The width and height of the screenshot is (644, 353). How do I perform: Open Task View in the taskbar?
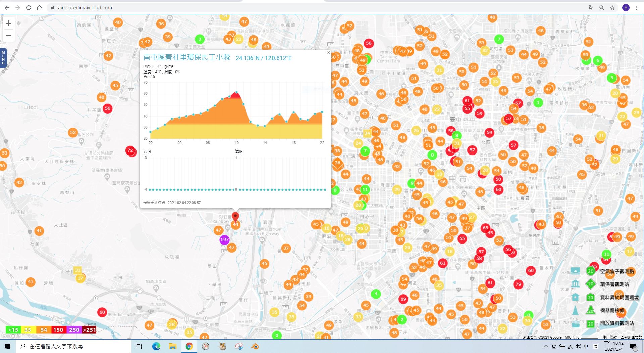(x=139, y=346)
